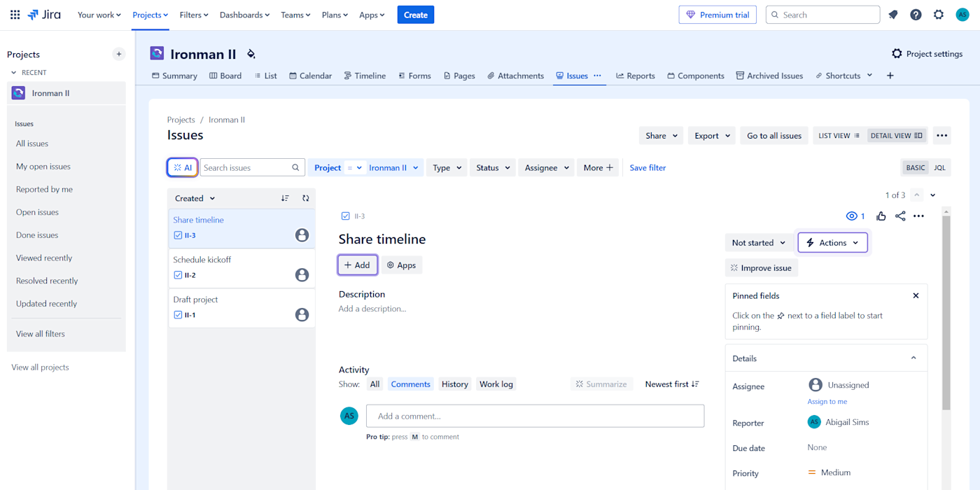Add a new tab with the plus icon
This screenshot has width=980, height=490.
tap(890, 76)
